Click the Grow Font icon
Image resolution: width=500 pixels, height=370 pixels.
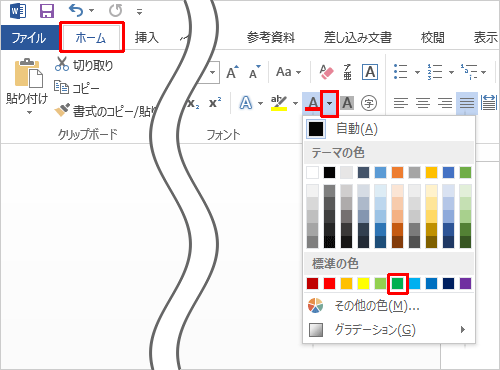click(232, 71)
